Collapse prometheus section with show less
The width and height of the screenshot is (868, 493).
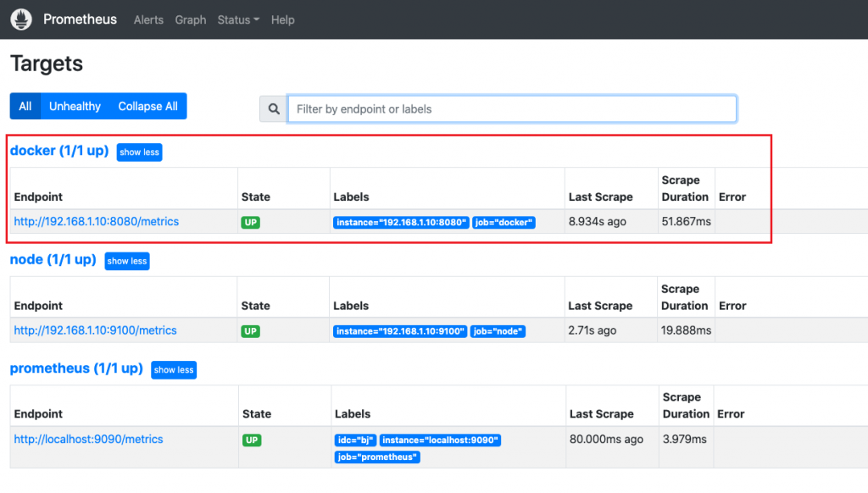(173, 369)
